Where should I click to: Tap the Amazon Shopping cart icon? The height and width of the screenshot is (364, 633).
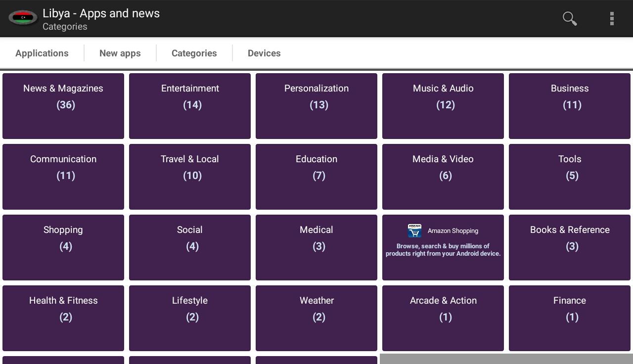click(414, 230)
